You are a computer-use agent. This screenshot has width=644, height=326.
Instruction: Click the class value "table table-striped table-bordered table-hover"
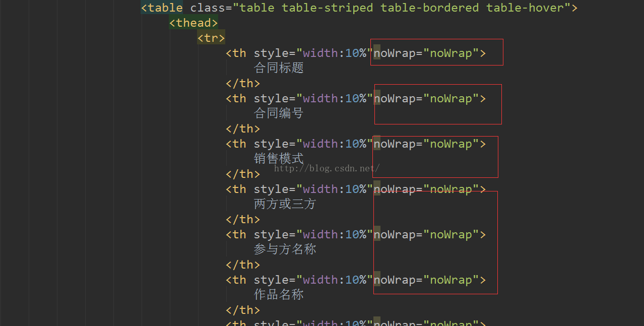[x=402, y=8]
